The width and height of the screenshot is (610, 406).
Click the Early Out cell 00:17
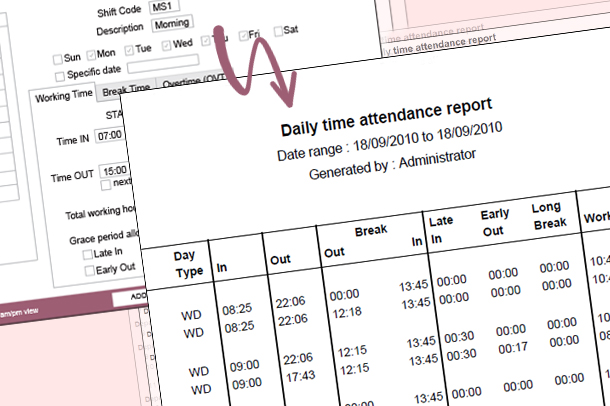[513, 348]
